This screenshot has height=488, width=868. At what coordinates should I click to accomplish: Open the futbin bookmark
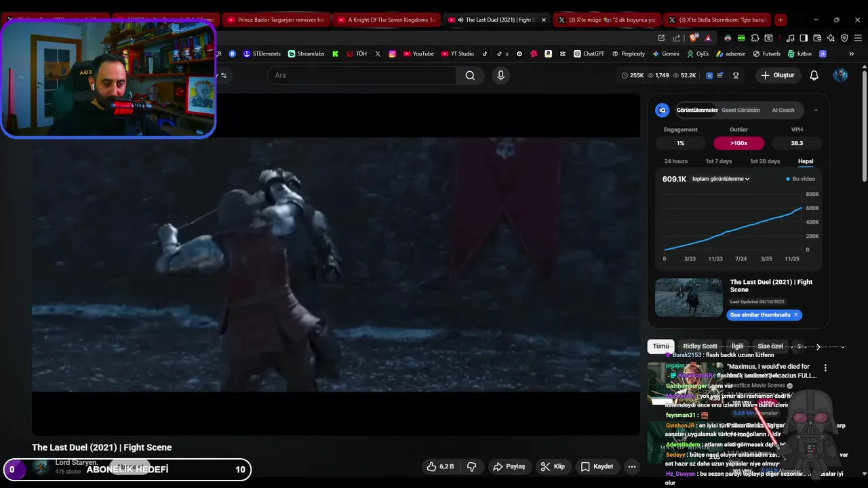(800, 54)
